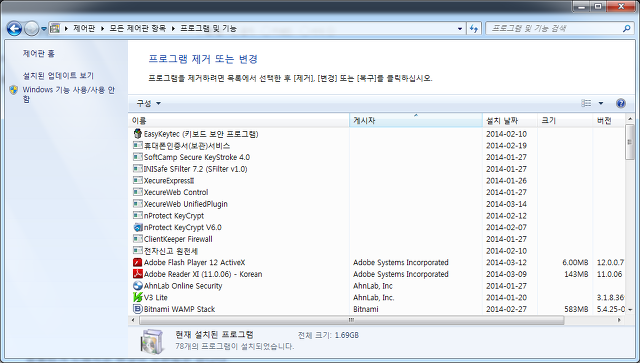The width and height of the screenshot is (640, 363).
Task: Click the magnifier search icon
Action: (x=627, y=29)
